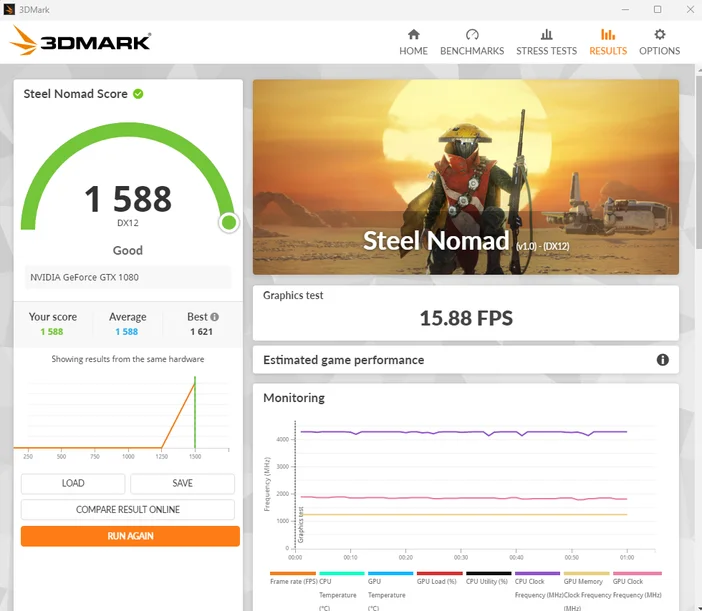Go to the Benchmarks tab
702x611 pixels.
[472, 42]
